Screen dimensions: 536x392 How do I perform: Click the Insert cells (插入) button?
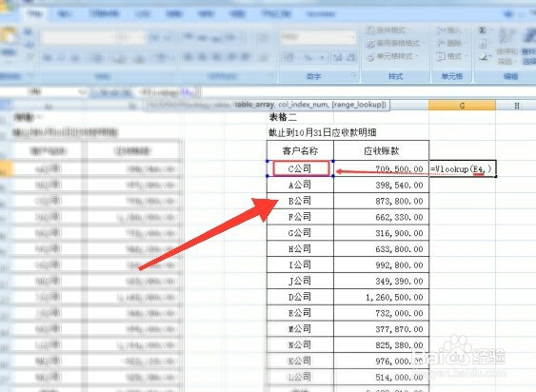pyautogui.click(x=450, y=30)
